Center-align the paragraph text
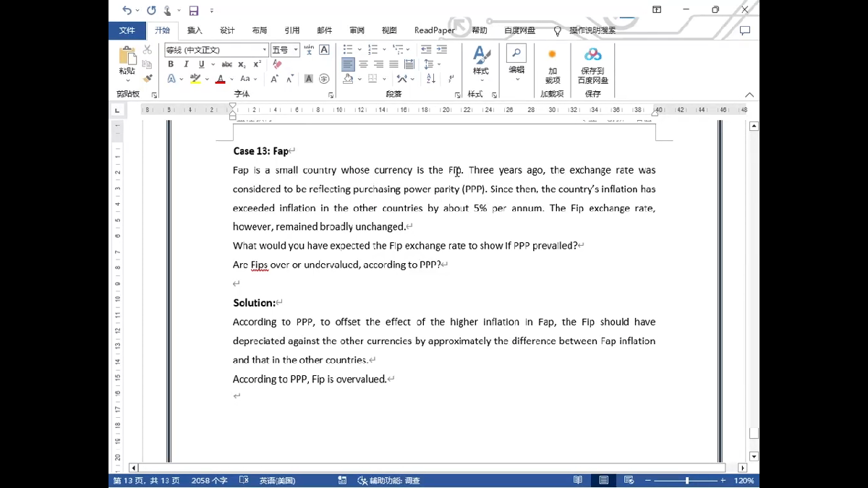Viewport: 868px width, 488px height. pyautogui.click(x=363, y=64)
